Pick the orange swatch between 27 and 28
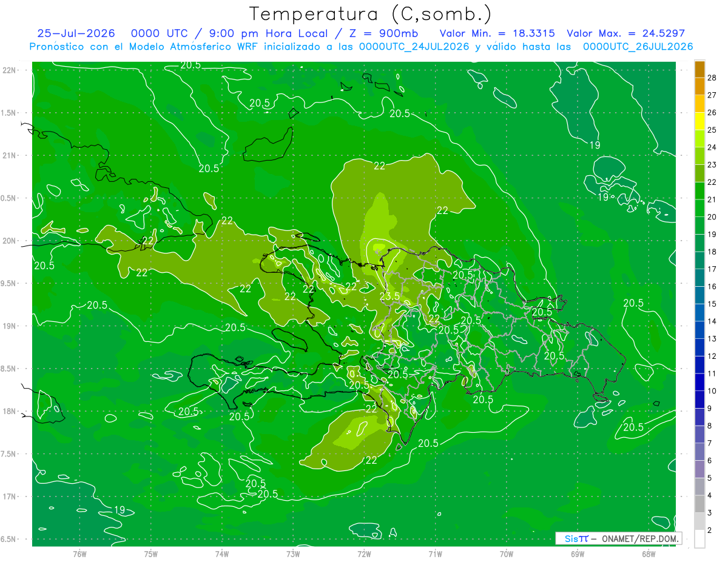The width and height of the screenshot is (728, 562). click(699, 86)
